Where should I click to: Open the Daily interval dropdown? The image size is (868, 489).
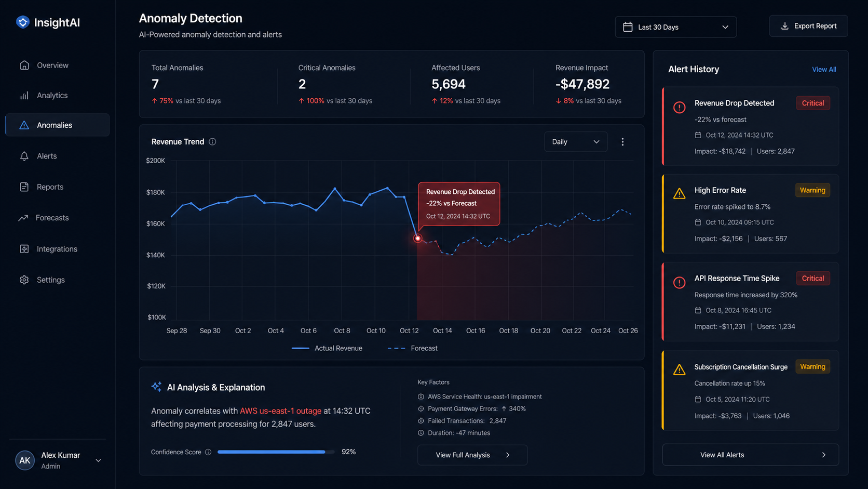point(576,142)
